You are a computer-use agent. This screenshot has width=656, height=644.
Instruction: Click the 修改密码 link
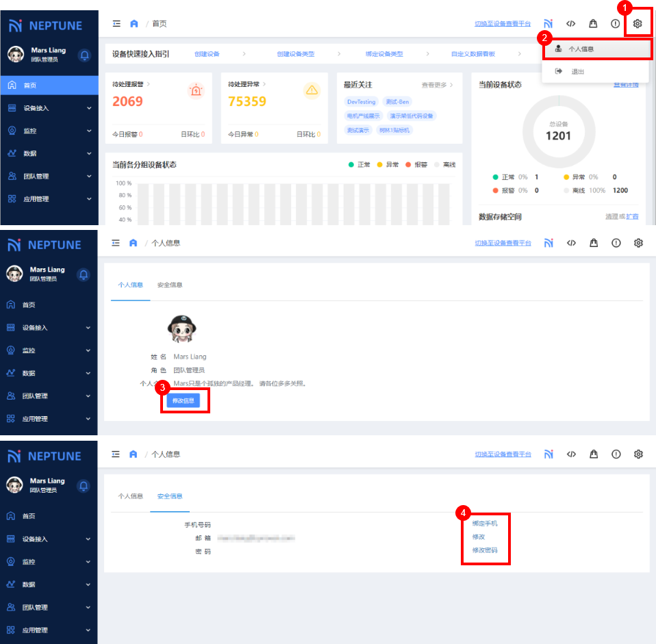pyautogui.click(x=485, y=550)
